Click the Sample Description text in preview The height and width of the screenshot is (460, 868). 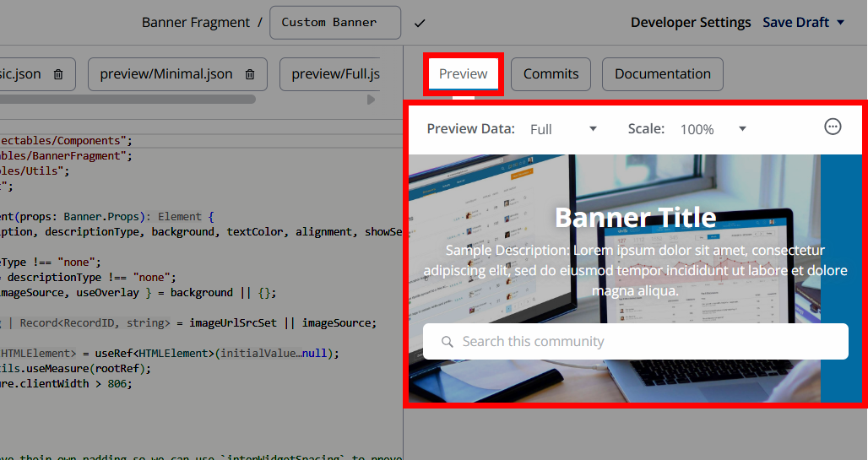(x=636, y=270)
